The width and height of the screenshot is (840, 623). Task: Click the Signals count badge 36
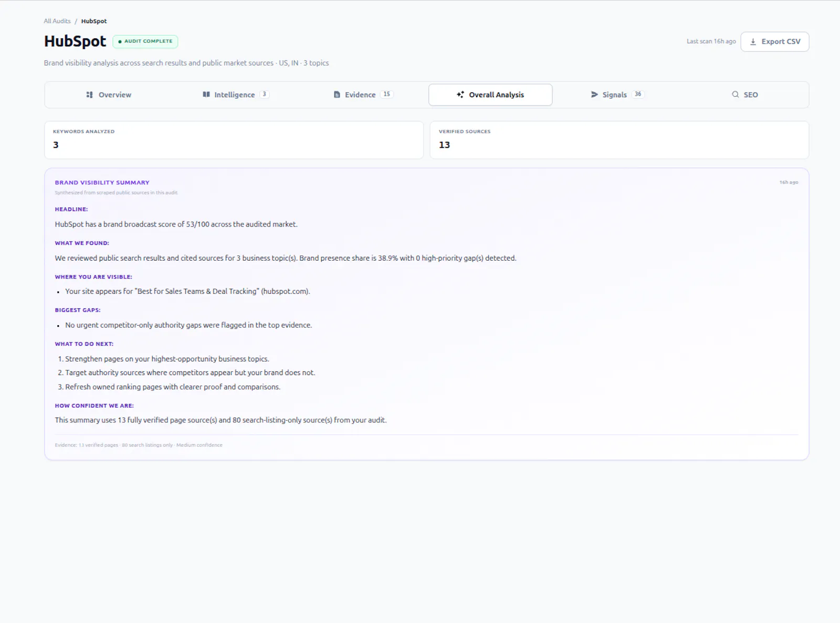click(x=638, y=95)
